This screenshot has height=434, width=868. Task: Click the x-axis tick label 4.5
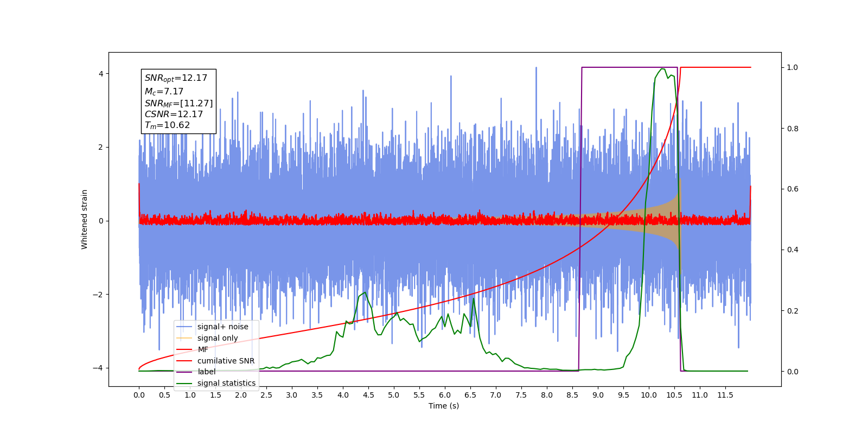pyautogui.click(x=368, y=395)
